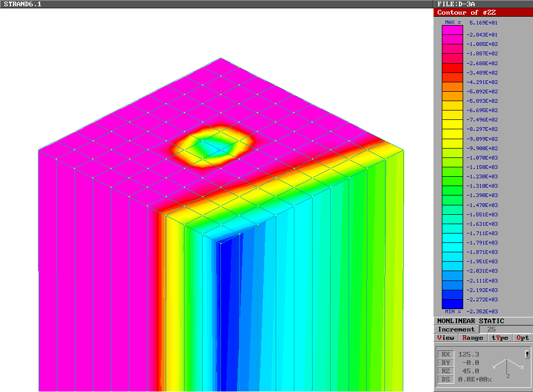Viewport: 533px width, 392px height.
Task: Click the dark blue bottom legend swatch
Action: click(x=452, y=304)
